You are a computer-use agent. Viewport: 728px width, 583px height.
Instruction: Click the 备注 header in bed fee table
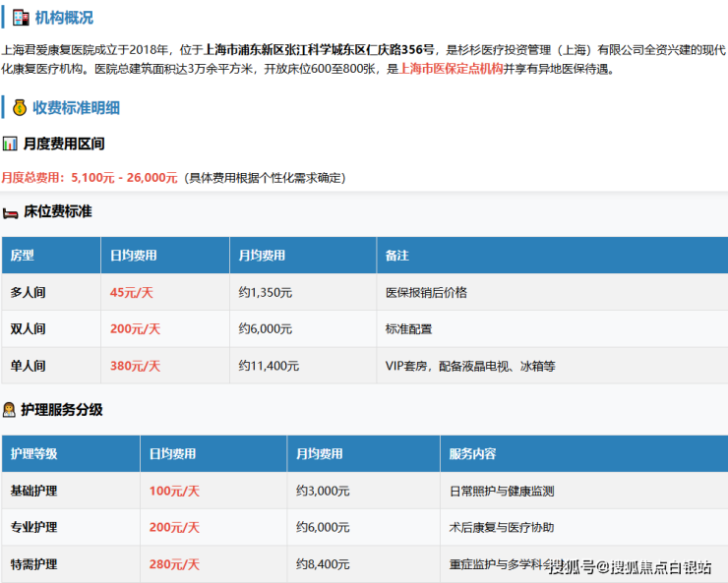pos(397,256)
